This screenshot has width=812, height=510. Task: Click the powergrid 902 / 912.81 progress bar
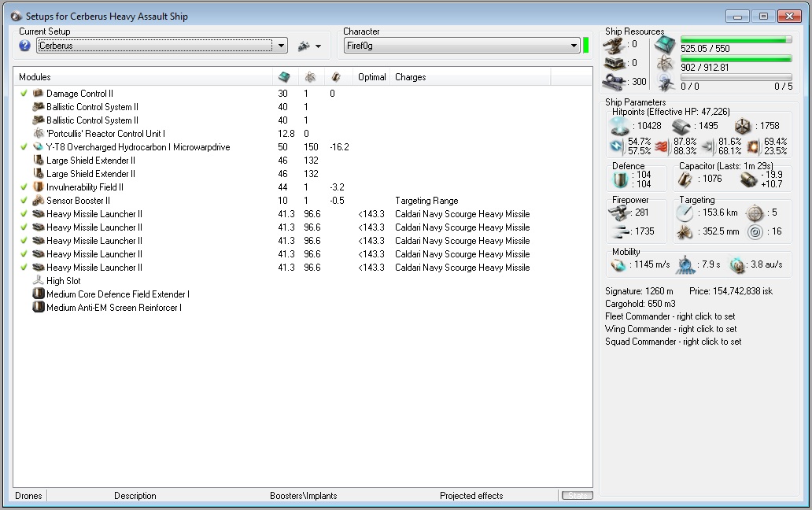coord(736,58)
